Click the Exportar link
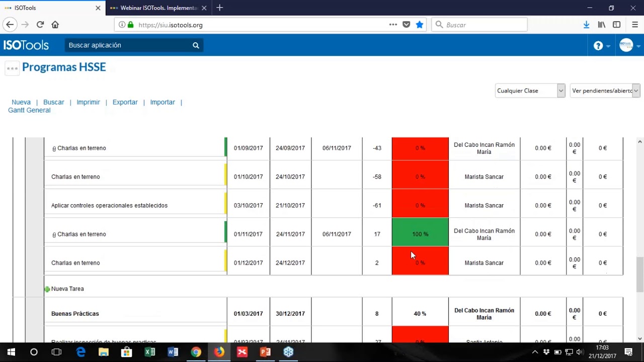This screenshot has height=362, width=644. [125, 102]
